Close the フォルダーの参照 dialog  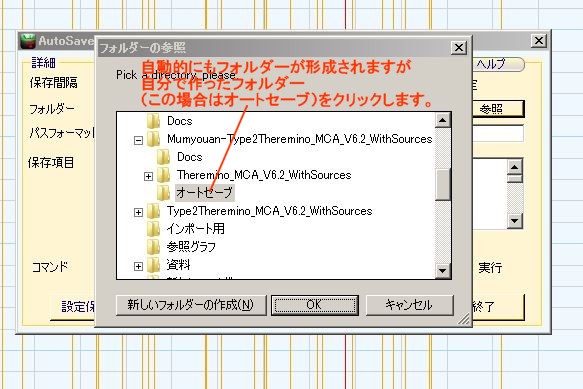click(459, 48)
